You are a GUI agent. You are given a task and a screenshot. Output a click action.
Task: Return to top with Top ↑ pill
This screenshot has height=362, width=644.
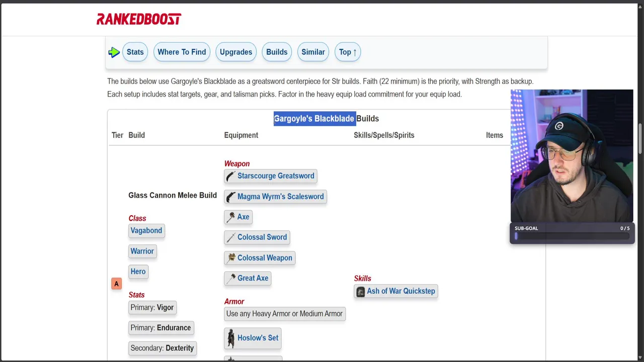[348, 52]
